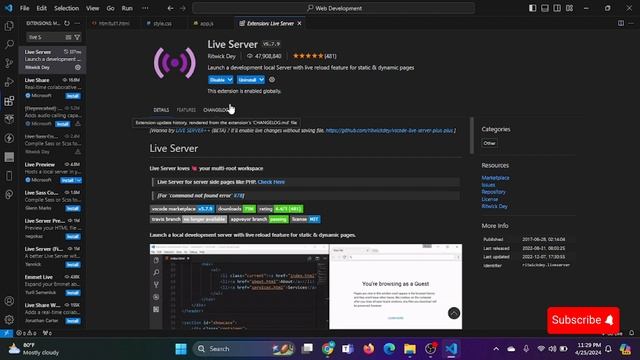This screenshot has height=360, width=640.
Task: Open File Explorer from the taskbar
Action: [410, 349]
